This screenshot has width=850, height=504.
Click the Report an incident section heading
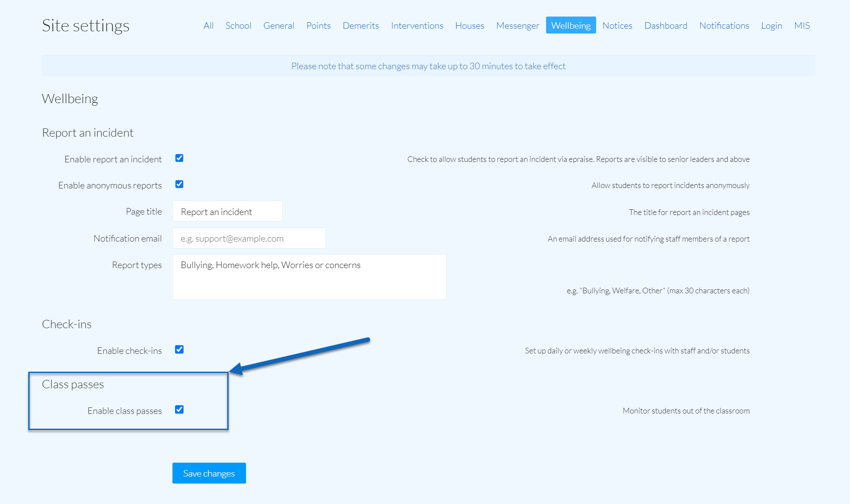pos(88,133)
